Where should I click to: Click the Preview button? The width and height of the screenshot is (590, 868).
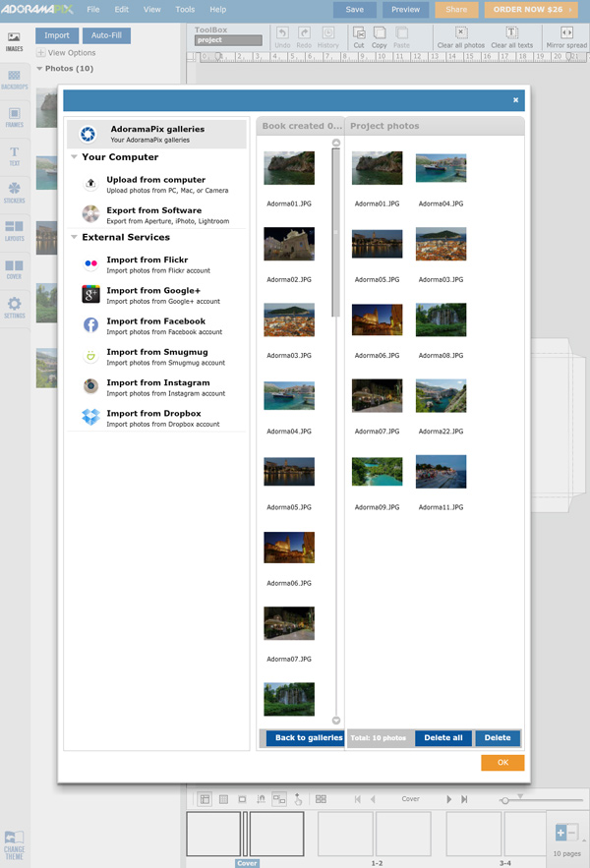point(405,10)
